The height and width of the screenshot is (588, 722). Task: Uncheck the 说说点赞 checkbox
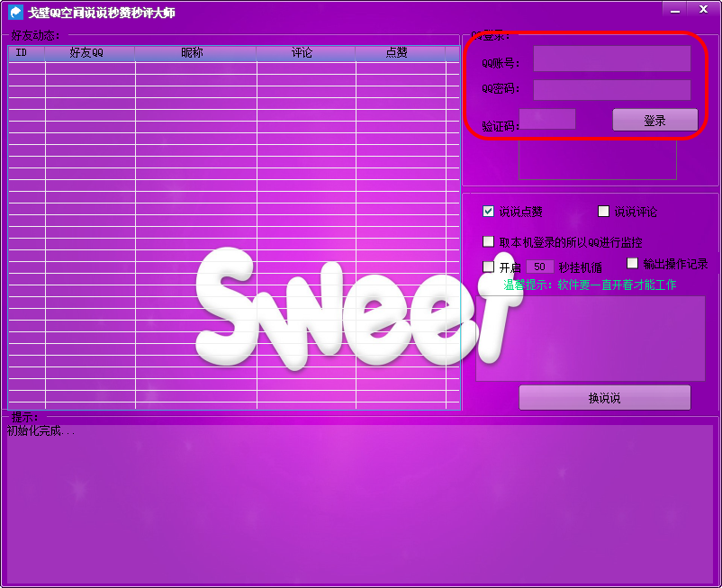(x=488, y=212)
